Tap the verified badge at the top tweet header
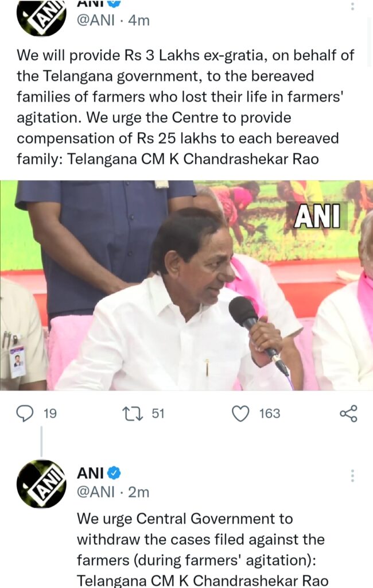The width and height of the screenshot is (373, 588). point(114,3)
